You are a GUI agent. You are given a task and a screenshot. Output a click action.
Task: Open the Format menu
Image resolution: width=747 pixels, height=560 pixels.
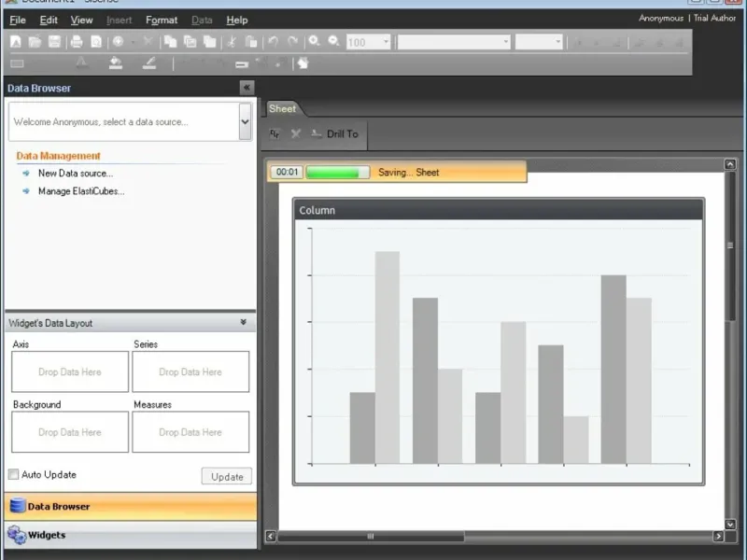(x=162, y=20)
